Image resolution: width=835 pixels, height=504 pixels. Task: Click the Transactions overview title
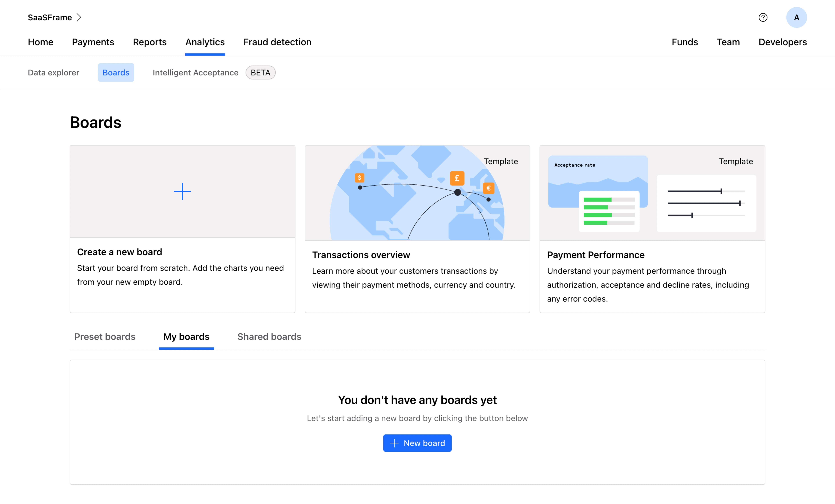(361, 255)
